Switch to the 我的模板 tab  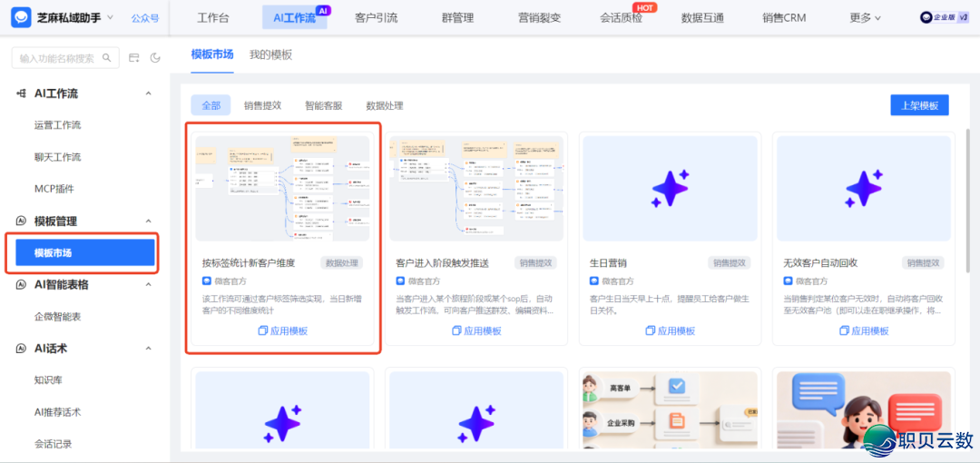tap(270, 54)
